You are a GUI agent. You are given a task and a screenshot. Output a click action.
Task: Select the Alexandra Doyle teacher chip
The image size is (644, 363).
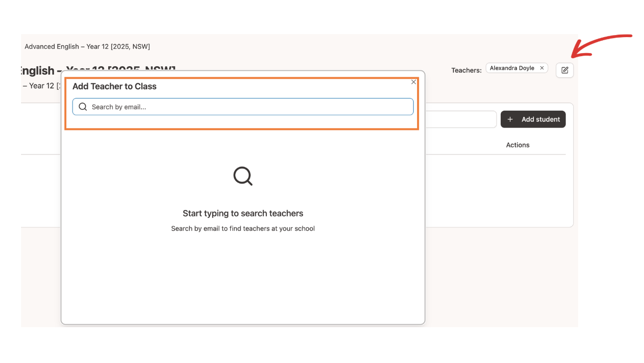coord(512,68)
